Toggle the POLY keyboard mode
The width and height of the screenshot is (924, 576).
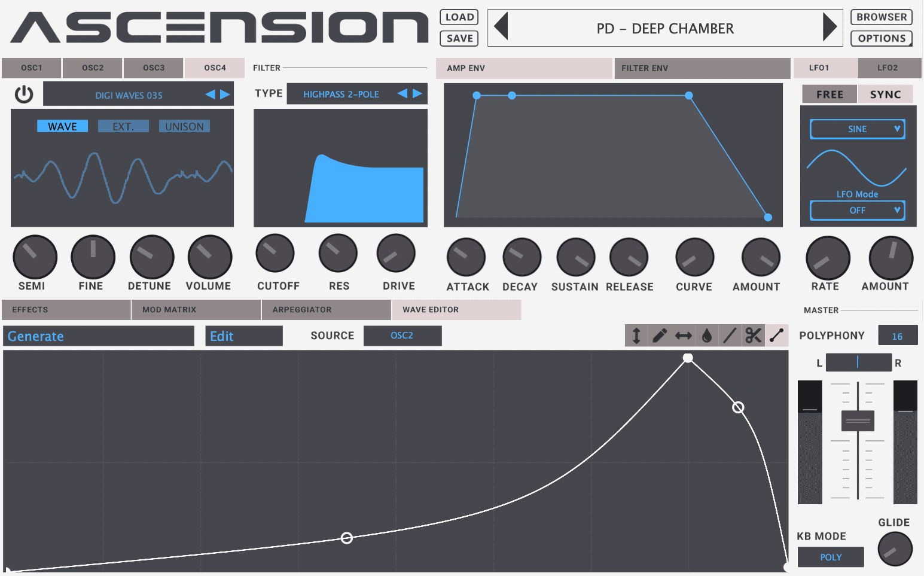pos(831,557)
